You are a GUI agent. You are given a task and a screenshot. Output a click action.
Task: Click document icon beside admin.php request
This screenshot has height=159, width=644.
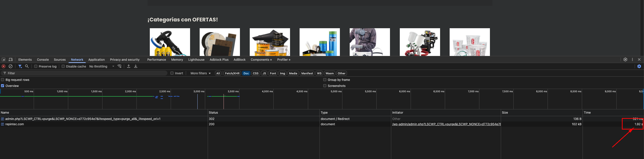[x=3, y=119]
